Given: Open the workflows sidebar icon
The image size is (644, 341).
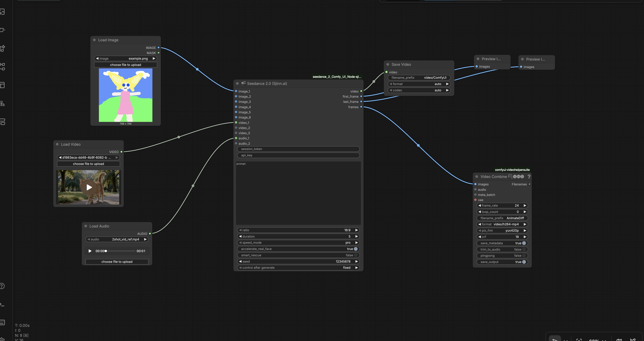Looking at the screenshot, I should click(2, 67).
